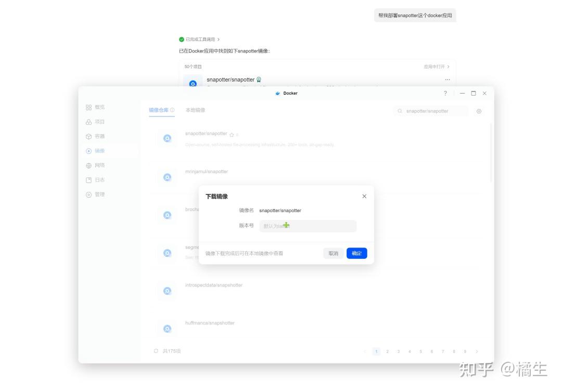
Task: Focus the snapotter/snapotter search field
Action: pos(431,111)
